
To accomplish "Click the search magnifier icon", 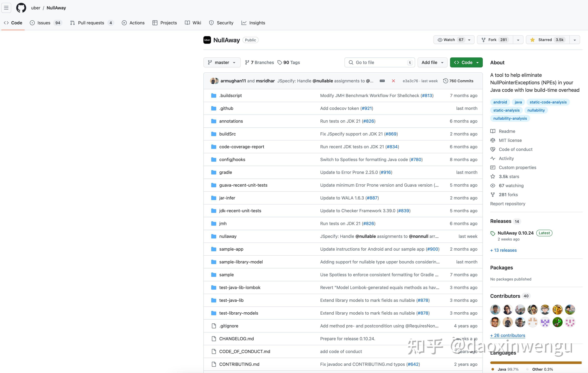I will point(351,63).
